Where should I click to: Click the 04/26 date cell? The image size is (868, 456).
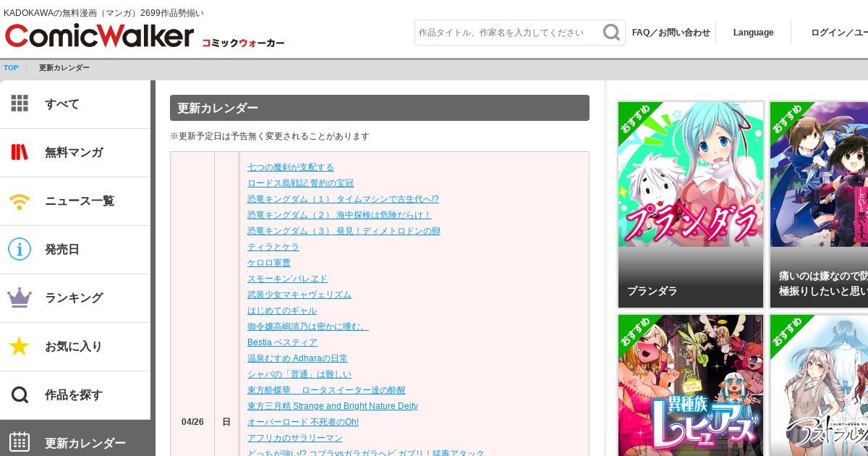pyautogui.click(x=192, y=422)
